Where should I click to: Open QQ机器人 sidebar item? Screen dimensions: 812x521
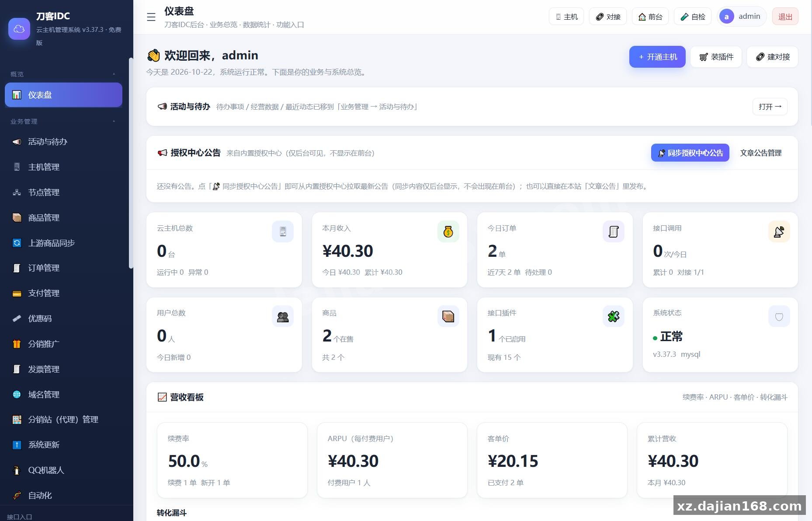click(x=63, y=470)
